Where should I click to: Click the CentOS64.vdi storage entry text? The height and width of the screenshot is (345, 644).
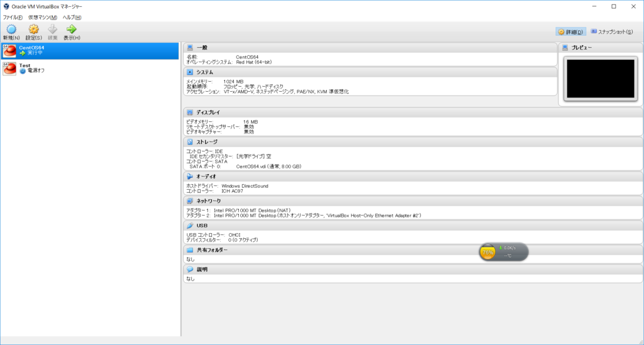[269, 167]
